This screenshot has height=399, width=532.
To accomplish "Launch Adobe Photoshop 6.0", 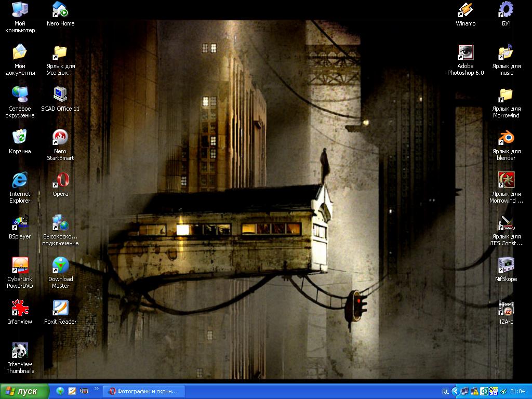I will (x=465, y=60).
